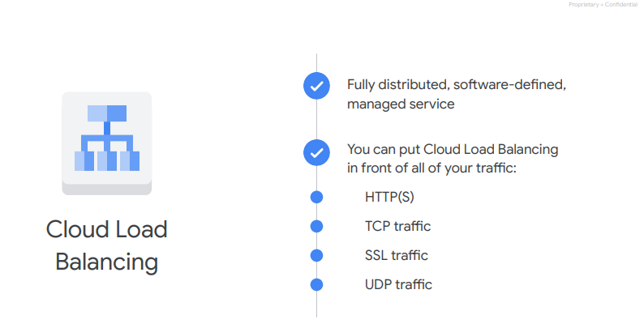Image resolution: width=644 pixels, height=328 pixels.
Task: Click the checkmark beside "Fully distributed"
Action: tap(316, 86)
